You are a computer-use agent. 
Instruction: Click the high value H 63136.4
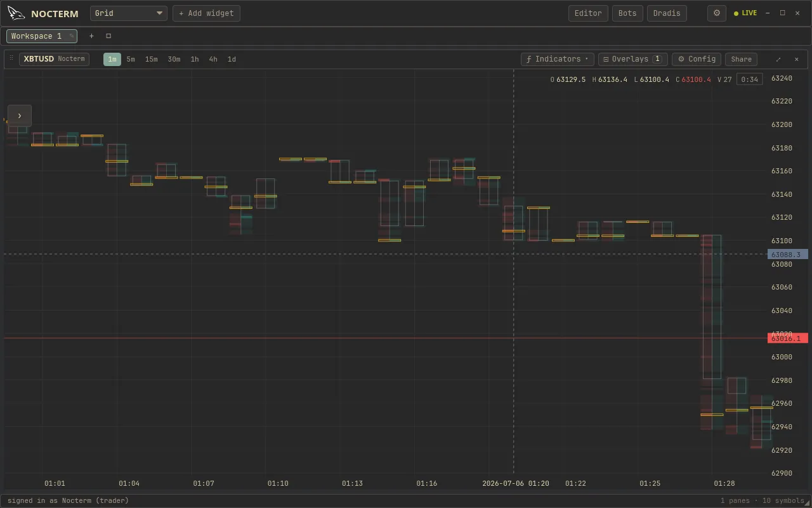pos(610,79)
